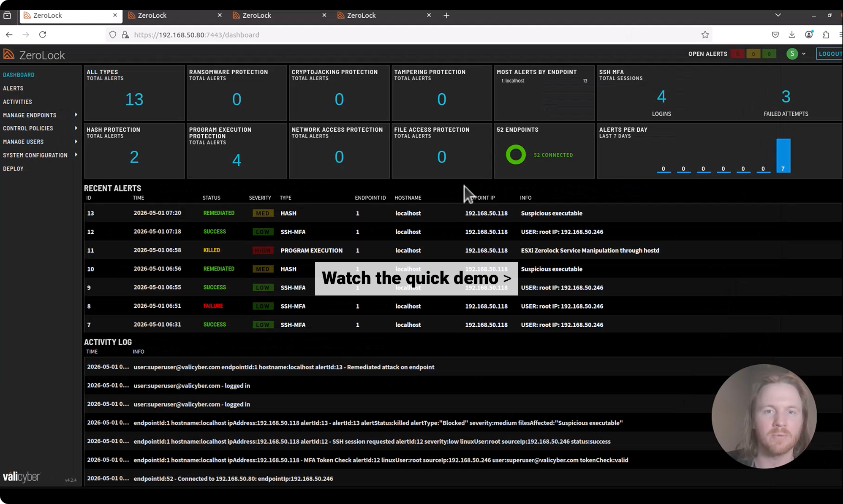843x504 pixels.
Task: Open alert 12 SSH-MFA row
Action: coord(463,232)
